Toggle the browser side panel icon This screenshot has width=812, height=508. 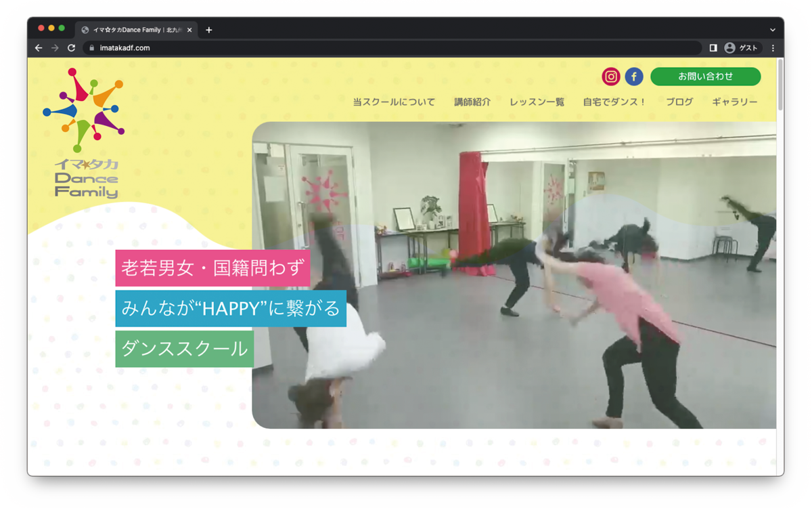tap(713, 48)
